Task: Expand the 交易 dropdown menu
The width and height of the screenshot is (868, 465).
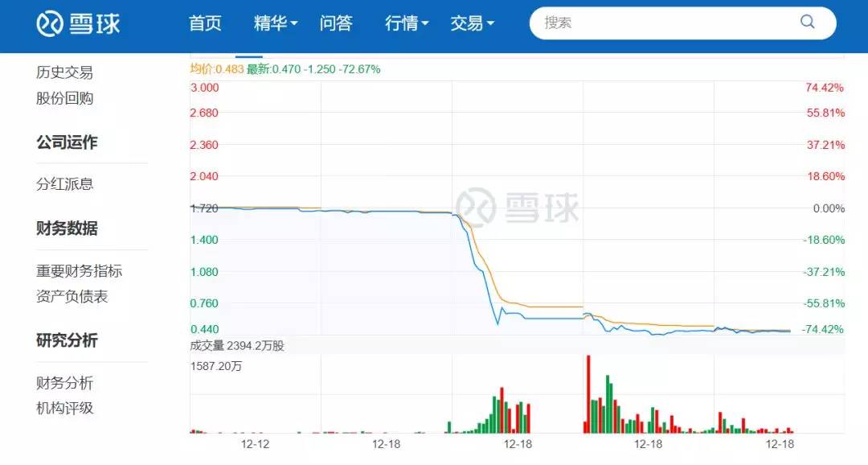Action: click(473, 23)
